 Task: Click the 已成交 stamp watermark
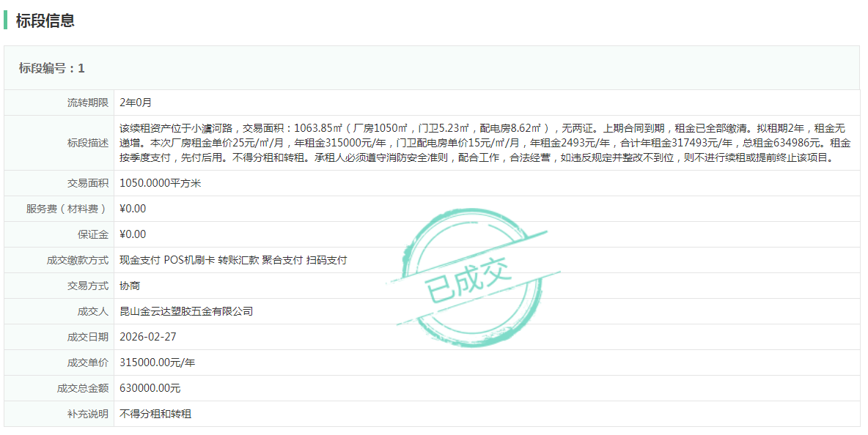pos(469,279)
